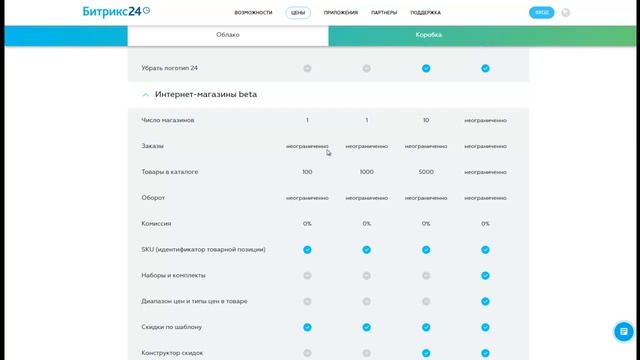640x360 pixels.
Task: Click blue checkmark in Диапазон цен row
Action: [485, 301]
